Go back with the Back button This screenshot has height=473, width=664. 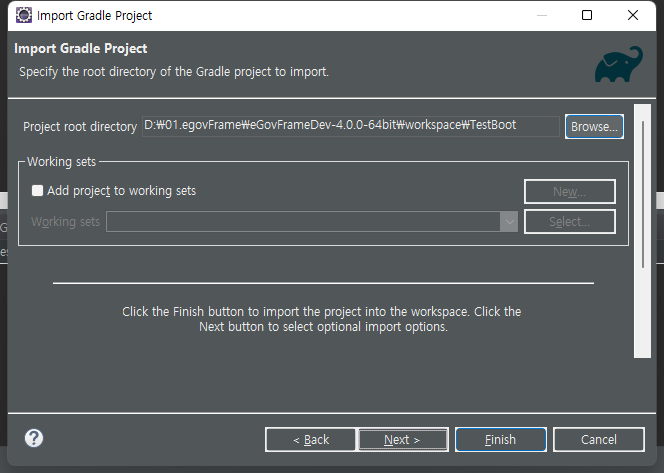[x=311, y=440]
